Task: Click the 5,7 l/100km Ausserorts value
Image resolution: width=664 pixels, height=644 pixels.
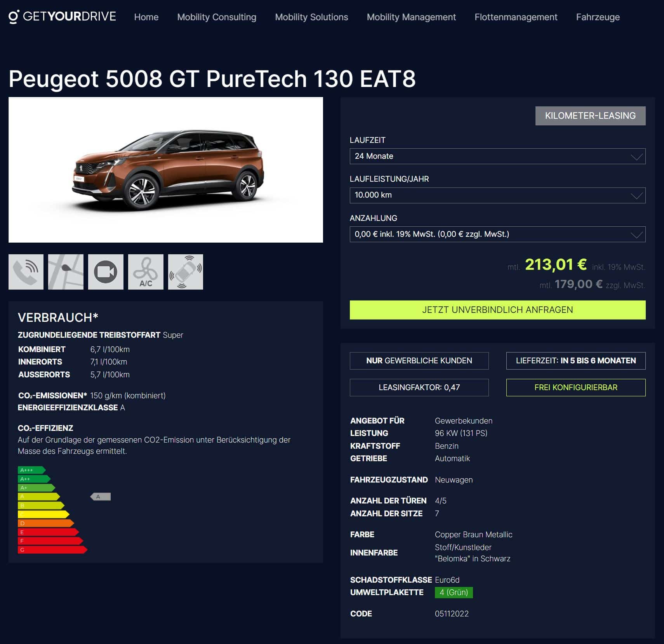Action: point(110,375)
